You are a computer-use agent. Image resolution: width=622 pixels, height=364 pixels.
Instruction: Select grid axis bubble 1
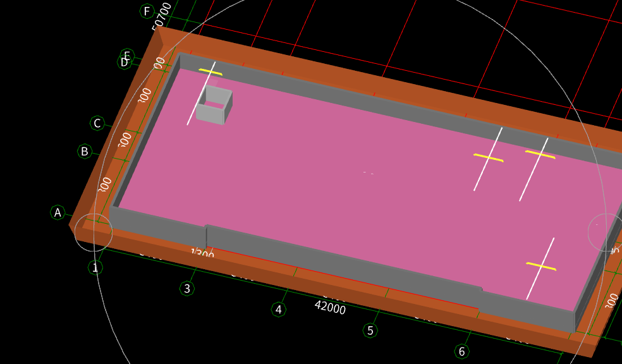point(95,268)
